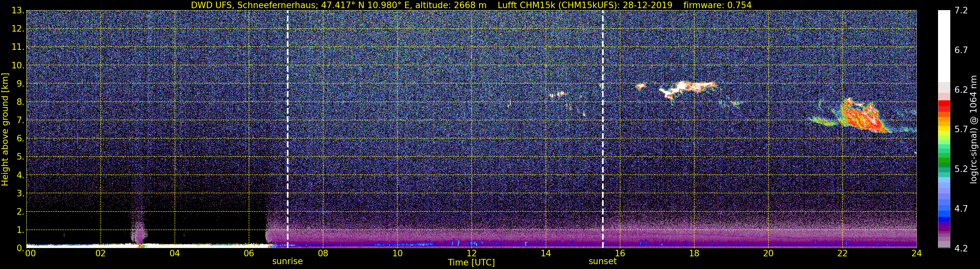
Task: Click the 'Height above ground [km]' axis label
Action: pos(5,130)
